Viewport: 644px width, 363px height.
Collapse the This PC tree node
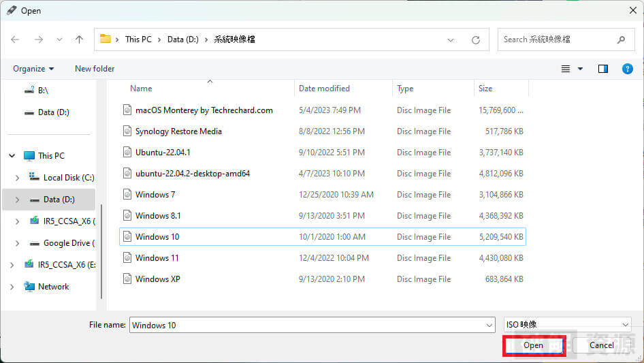(x=12, y=156)
